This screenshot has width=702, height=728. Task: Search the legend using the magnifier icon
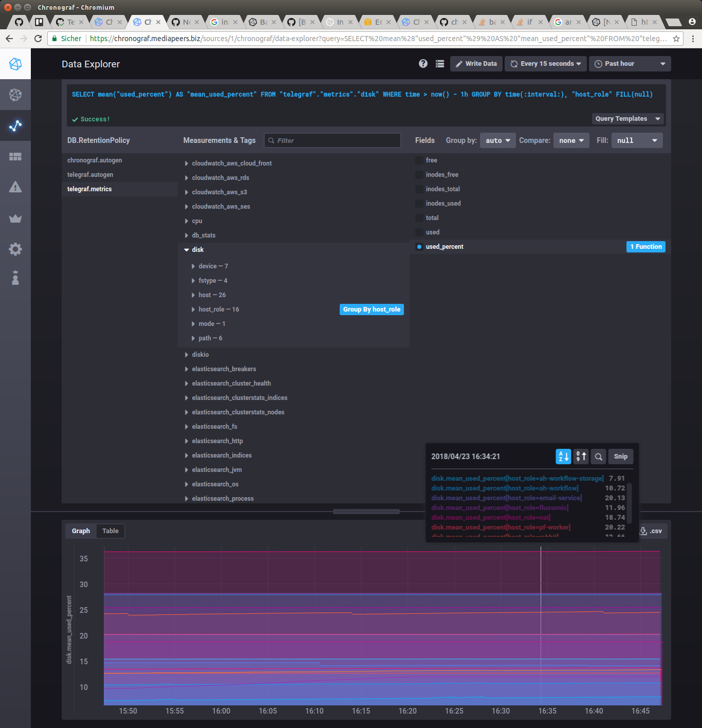click(598, 456)
